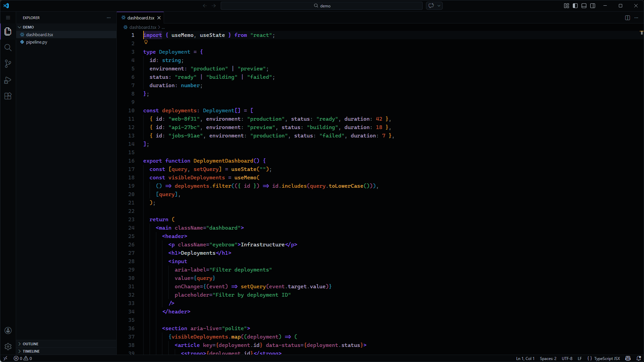Open the Customize Layout control
The height and width of the screenshot is (362, 644).
click(x=567, y=6)
